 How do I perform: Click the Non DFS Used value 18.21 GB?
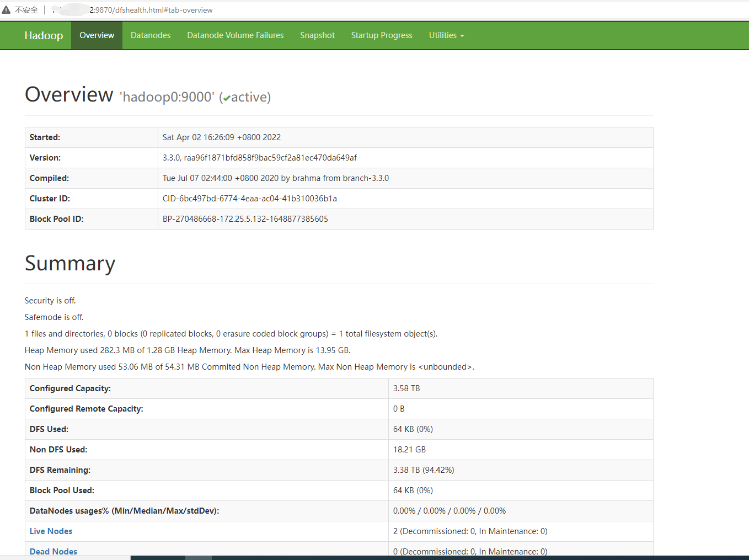[x=410, y=450]
